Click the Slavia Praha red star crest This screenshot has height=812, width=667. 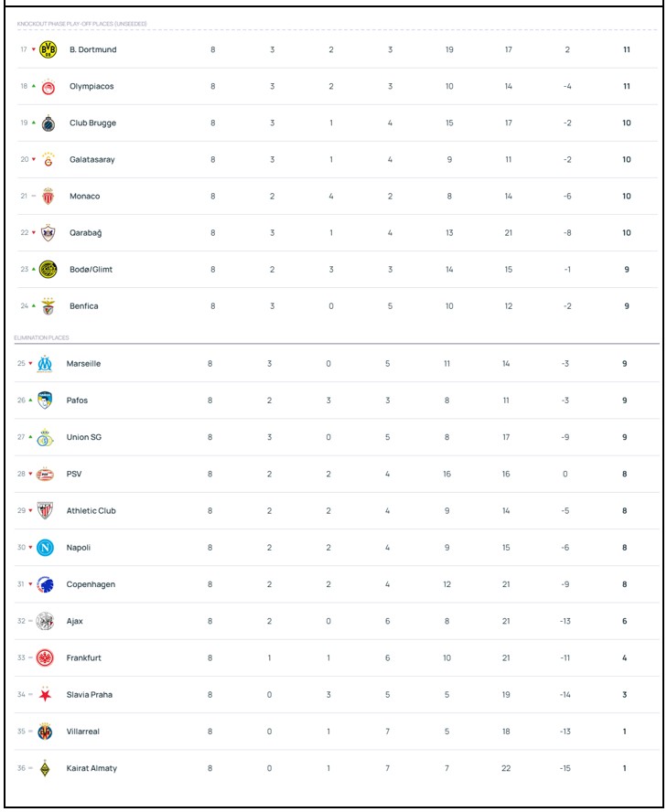[x=45, y=695]
